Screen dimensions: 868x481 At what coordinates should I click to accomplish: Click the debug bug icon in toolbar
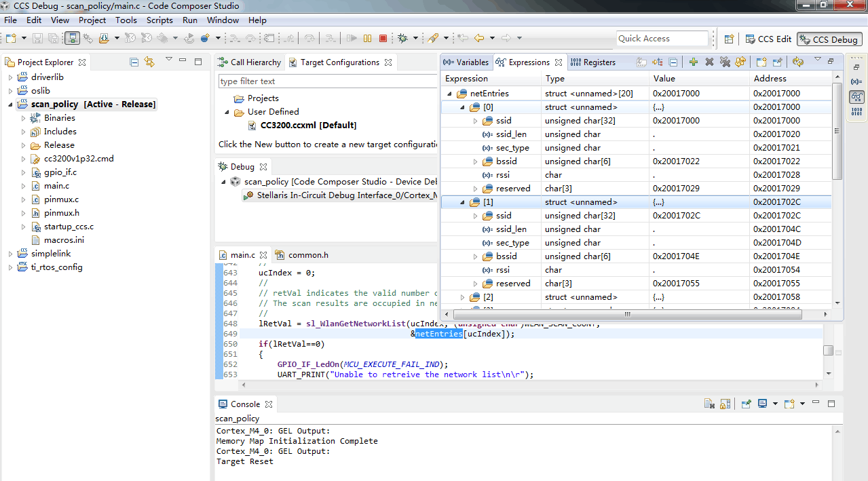point(402,39)
